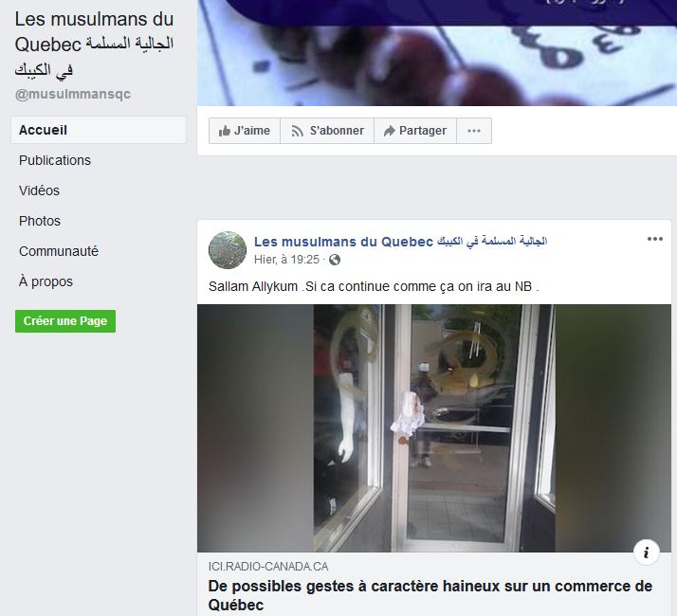Click the Partager share arrow icon
Screen dimensions: 677x616
(x=390, y=131)
